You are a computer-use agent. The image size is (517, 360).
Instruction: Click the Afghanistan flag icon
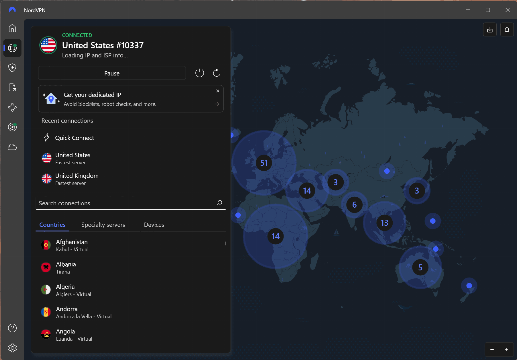(x=46, y=245)
